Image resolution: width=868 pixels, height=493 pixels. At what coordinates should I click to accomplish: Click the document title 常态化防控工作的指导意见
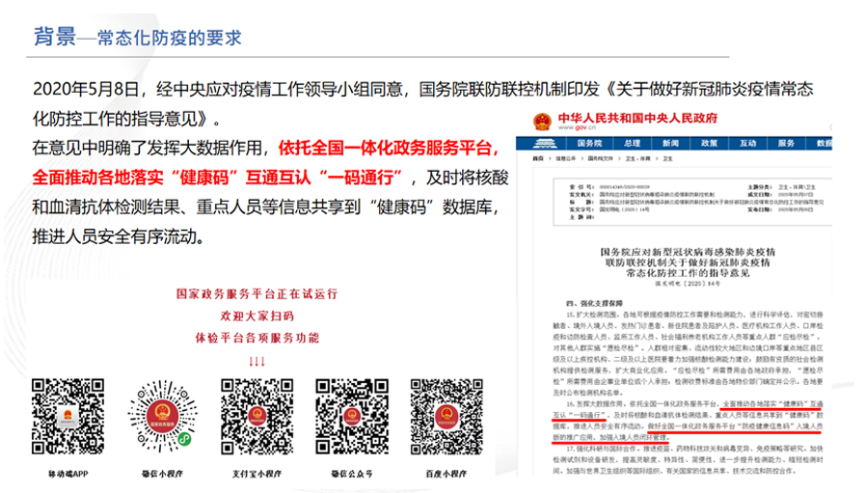[688, 273]
